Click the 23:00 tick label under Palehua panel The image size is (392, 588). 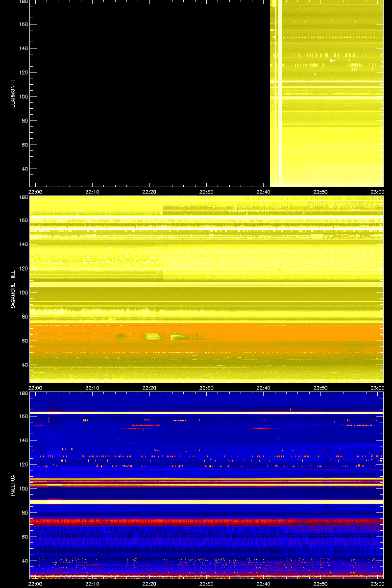377,584
